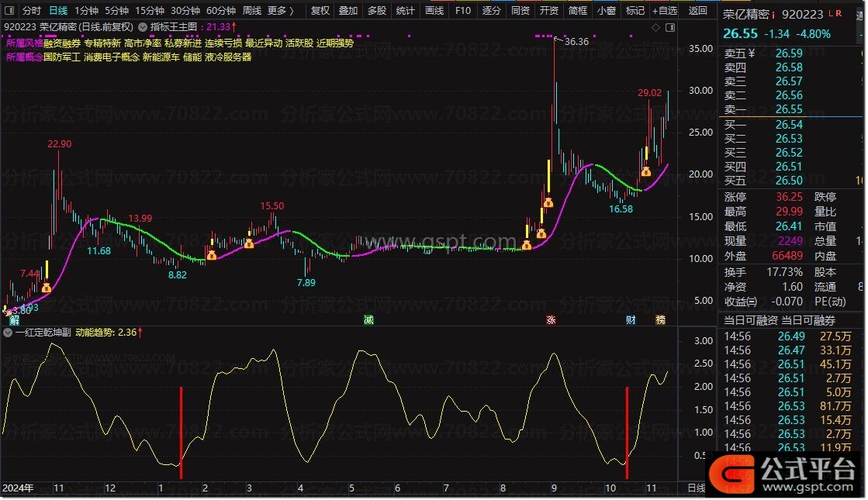Toggle the 叠加 overlay comparison
The width and height of the screenshot is (868, 500).
pyautogui.click(x=348, y=11)
